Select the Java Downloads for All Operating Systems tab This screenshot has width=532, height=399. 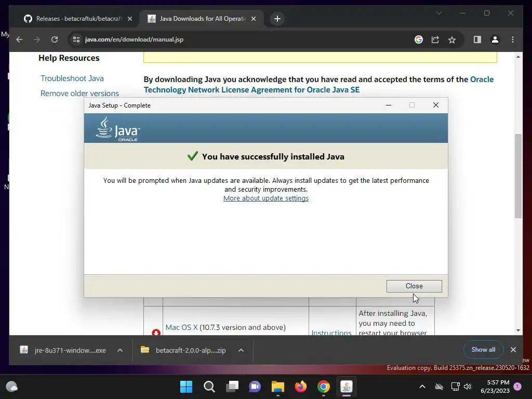[x=202, y=19]
